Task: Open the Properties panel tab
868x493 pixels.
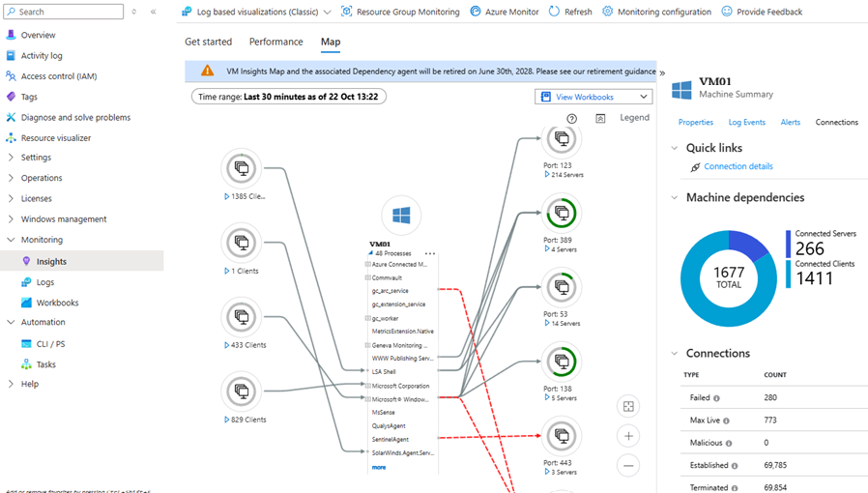Action: (696, 122)
